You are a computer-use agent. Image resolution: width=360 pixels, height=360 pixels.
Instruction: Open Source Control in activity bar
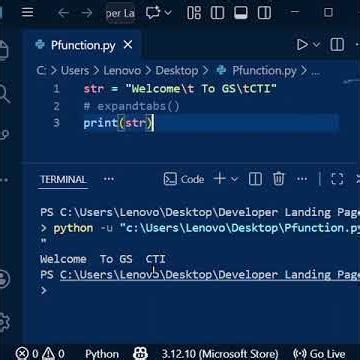coord(5,135)
